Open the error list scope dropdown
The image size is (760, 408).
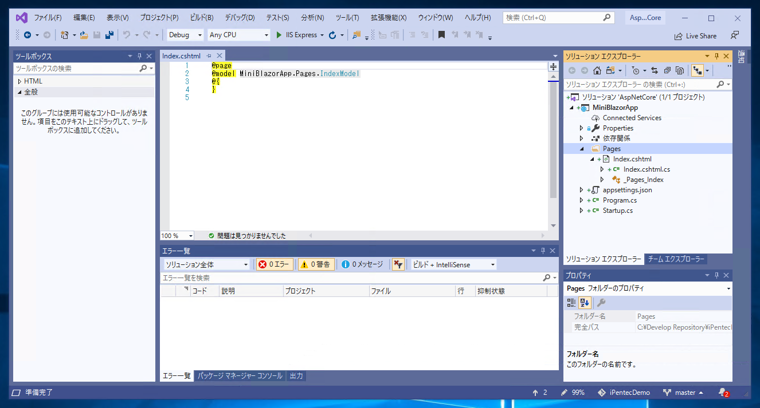click(206, 265)
